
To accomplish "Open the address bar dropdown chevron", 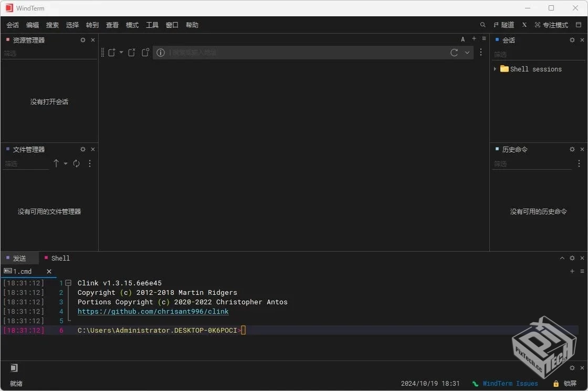I will [467, 53].
